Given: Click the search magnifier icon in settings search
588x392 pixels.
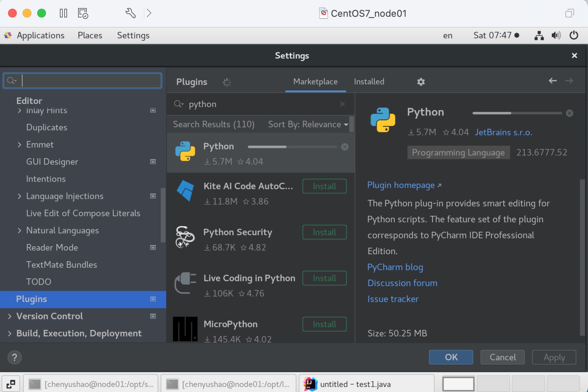Looking at the screenshot, I should (x=12, y=81).
